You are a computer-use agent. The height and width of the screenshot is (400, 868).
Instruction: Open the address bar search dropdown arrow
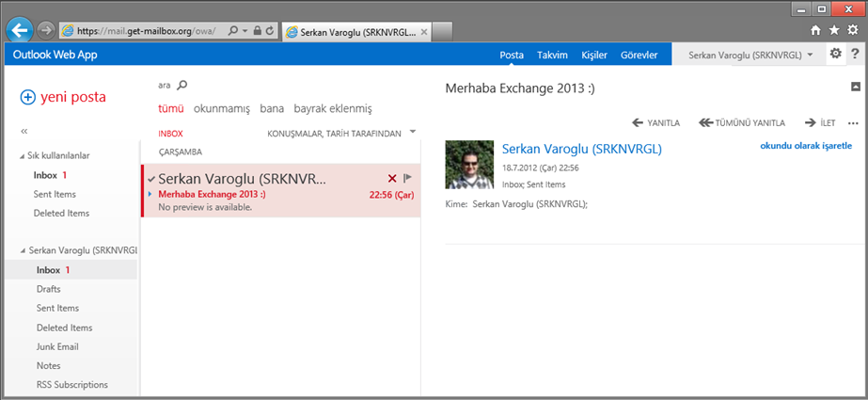pos(245,31)
